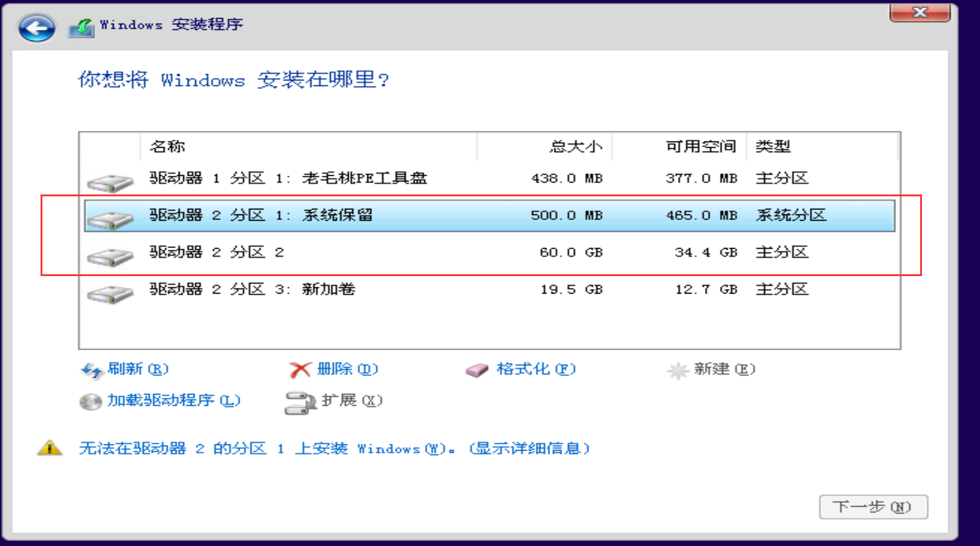The width and height of the screenshot is (980, 546).
Task: Format partition using 格式化(F) link
Action: click(536, 369)
